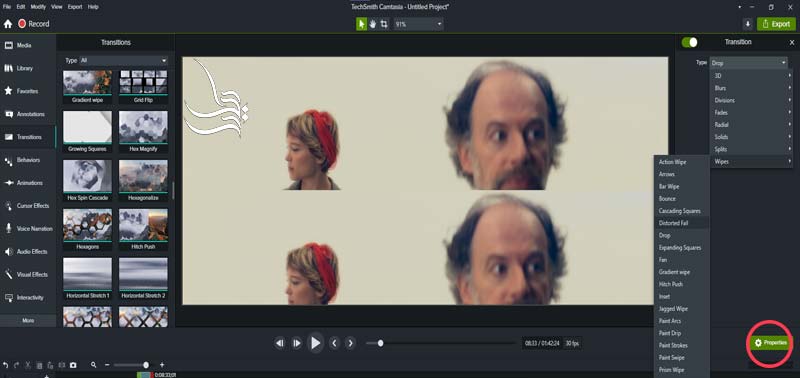Expand the Fades submenu
Image resolution: width=800 pixels, height=378 pixels.
pos(752,113)
